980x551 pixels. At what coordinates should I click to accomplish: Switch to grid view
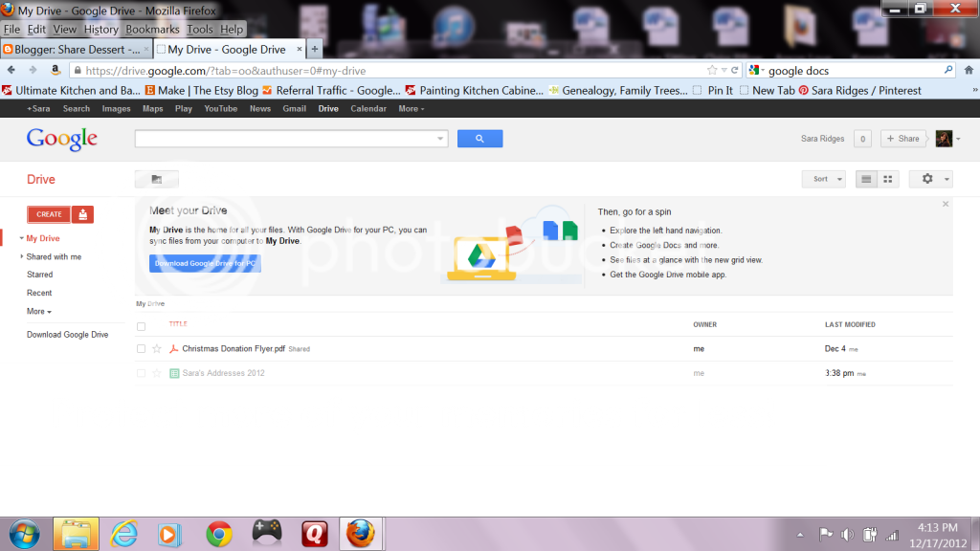click(887, 179)
